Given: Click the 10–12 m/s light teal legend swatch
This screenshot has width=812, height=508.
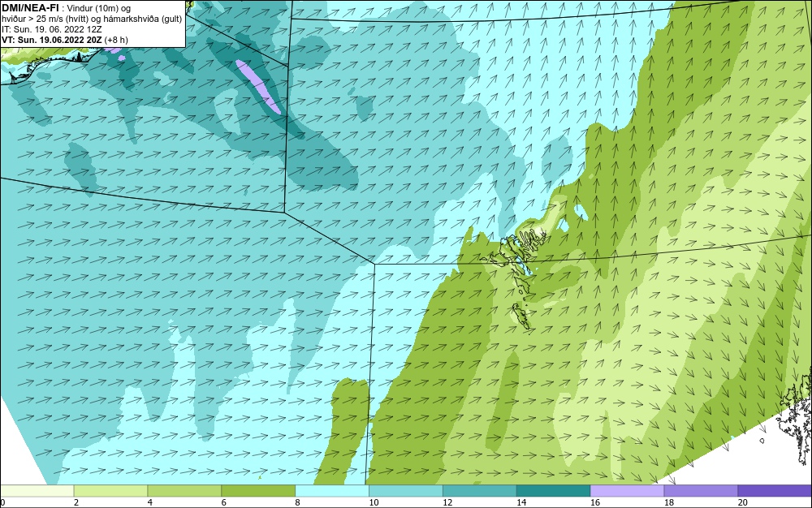Looking at the screenshot, I should (406, 491).
